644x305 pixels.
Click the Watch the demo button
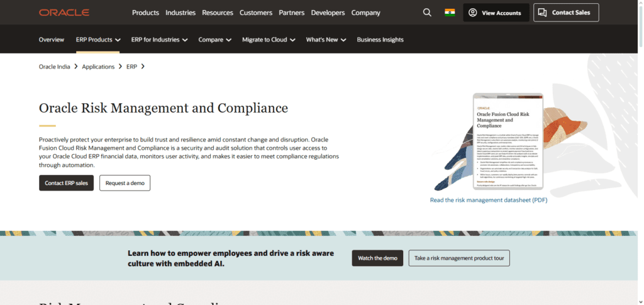pos(377,258)
